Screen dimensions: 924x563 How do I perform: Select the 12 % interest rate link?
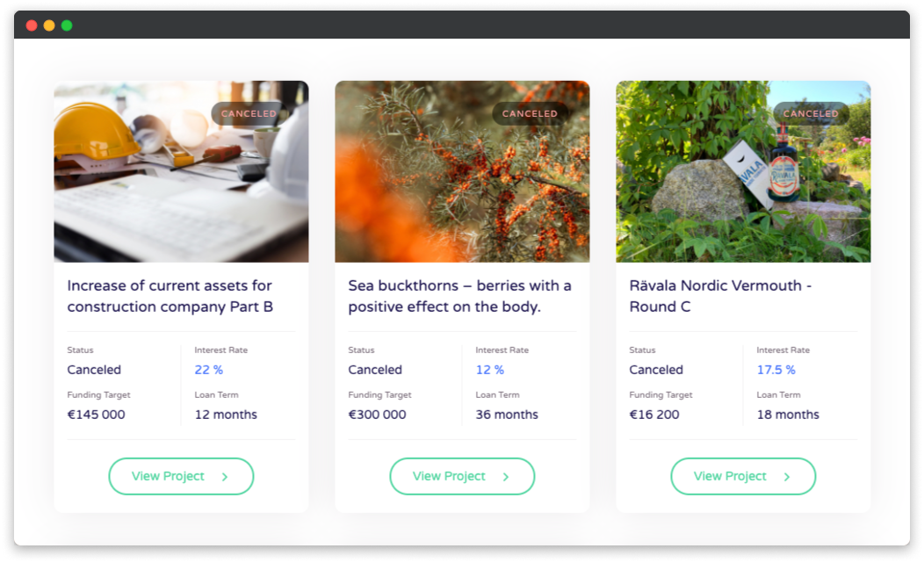[489, 370]
